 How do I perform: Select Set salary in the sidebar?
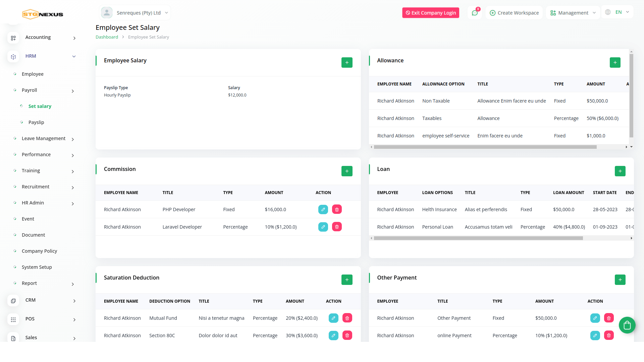pos(40,106)
